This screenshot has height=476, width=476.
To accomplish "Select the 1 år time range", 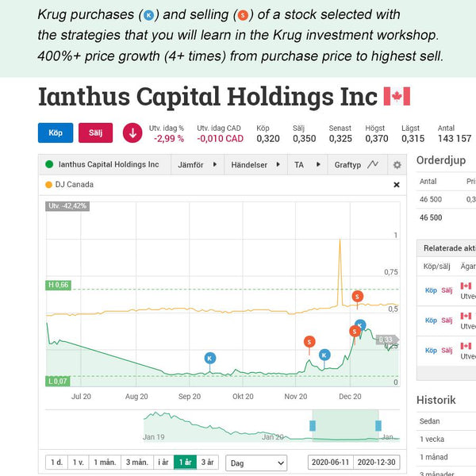I will pyautogui.click(x=185, y=463).
